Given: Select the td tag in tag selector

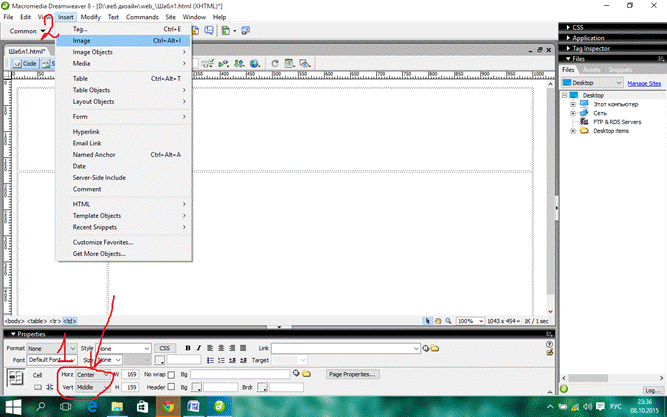Looking at the screenshot, I should point(69,321).
